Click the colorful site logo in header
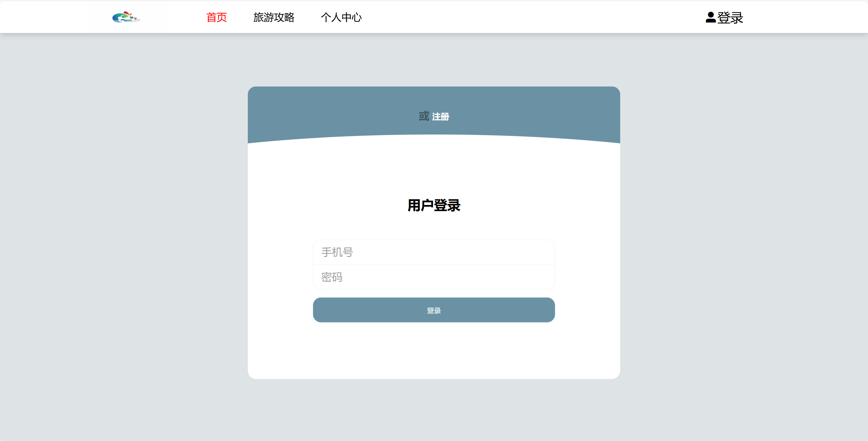 pyautogui.click(x=126, y=17)
